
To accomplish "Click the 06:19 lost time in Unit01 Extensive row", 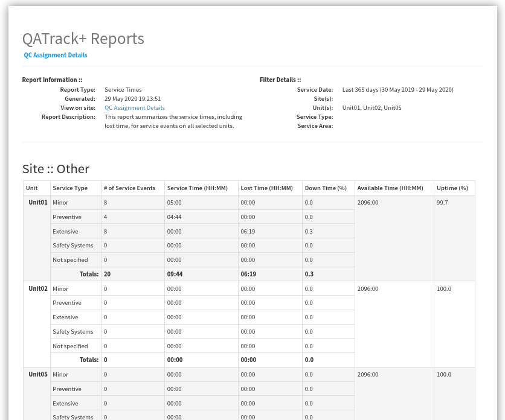I will click(x=248, y=232).
